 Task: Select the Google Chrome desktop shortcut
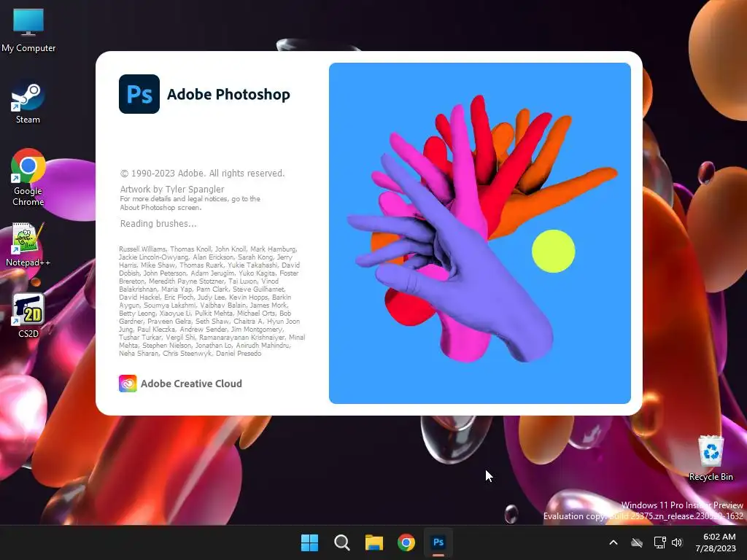pos(28,177)
